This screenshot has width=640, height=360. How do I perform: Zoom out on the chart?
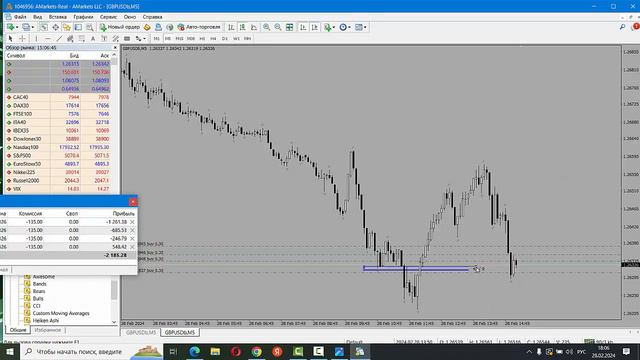(x=278, y=27)
